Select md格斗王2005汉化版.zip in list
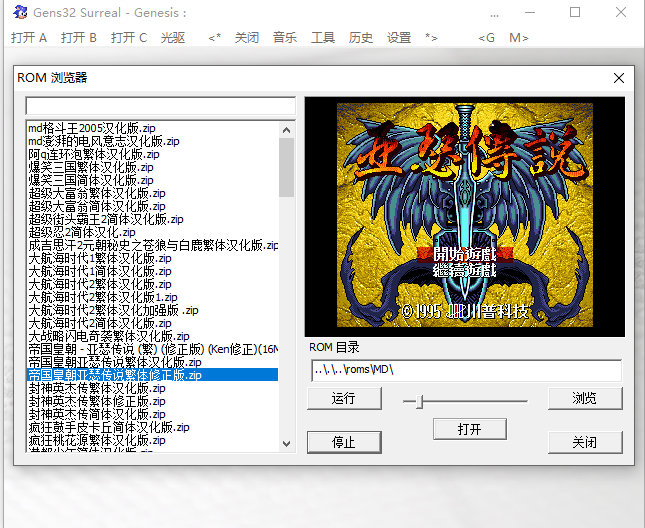The height and width of the screenshot is (528, 645). [x=92, y=128]
